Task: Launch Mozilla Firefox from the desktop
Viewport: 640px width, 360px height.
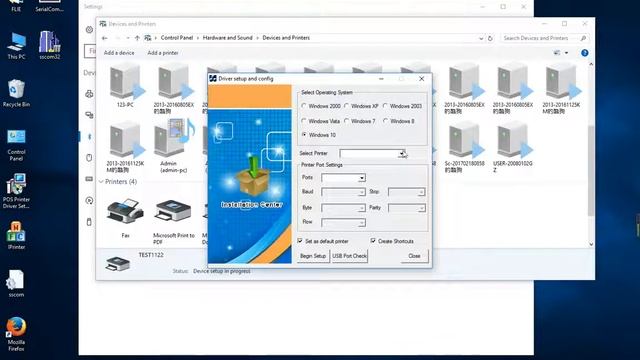Action: coord(16,333)
